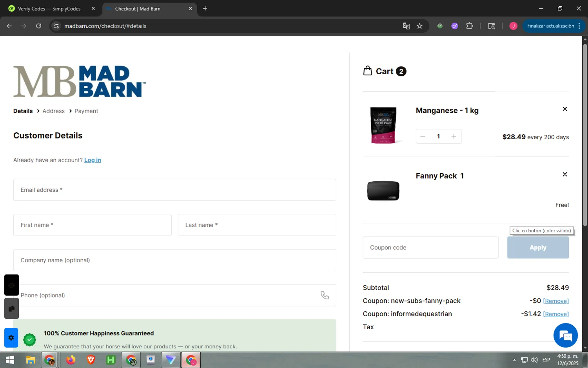Open the live chat bubble

565,335
